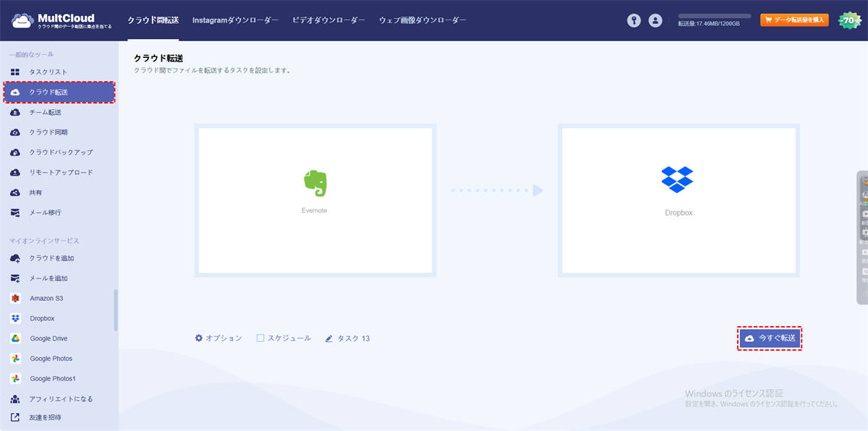Switch to クラウド間転送 tab

coord(153,20)
